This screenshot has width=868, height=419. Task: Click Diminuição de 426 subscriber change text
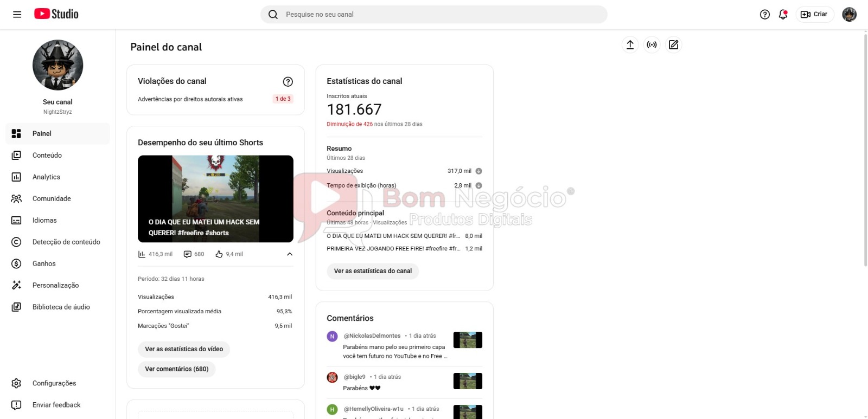(x=350, y=124)
